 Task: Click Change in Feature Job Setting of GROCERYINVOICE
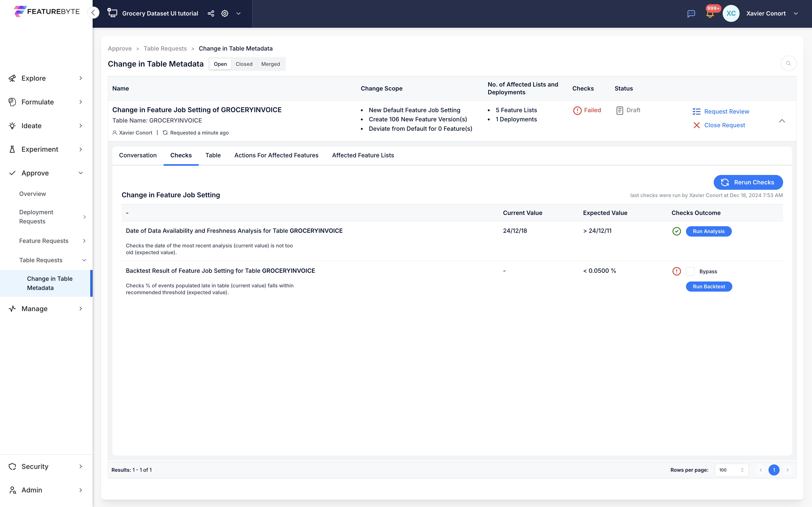coord(197,110)
